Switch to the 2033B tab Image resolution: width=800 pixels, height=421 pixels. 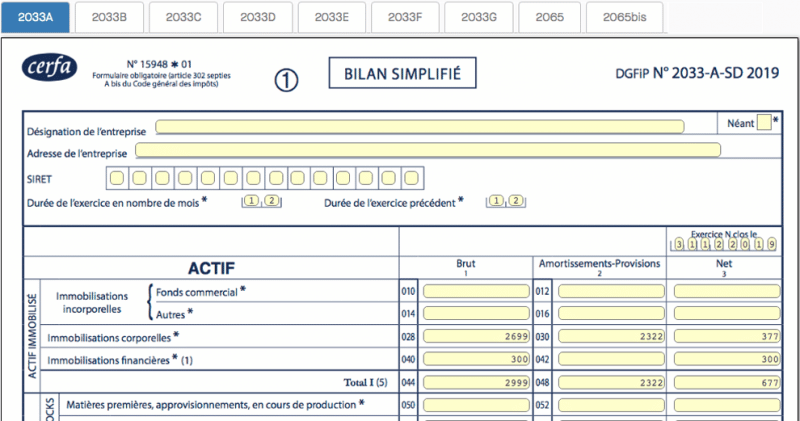tap(109, 17)
